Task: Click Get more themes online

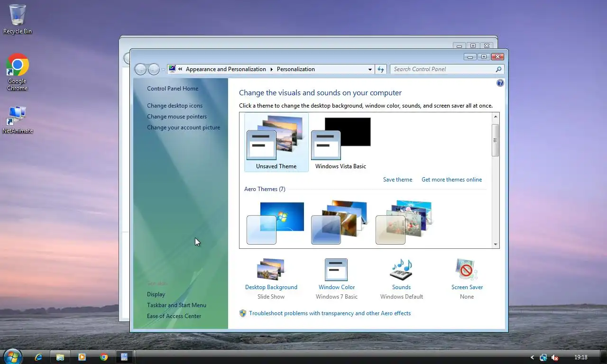Action: pos(451,180)
